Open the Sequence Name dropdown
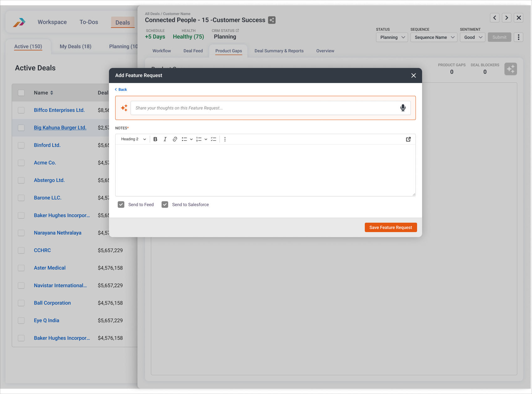Image resolution: width=532 pixels, height=394 pixels. coord(434,37)
